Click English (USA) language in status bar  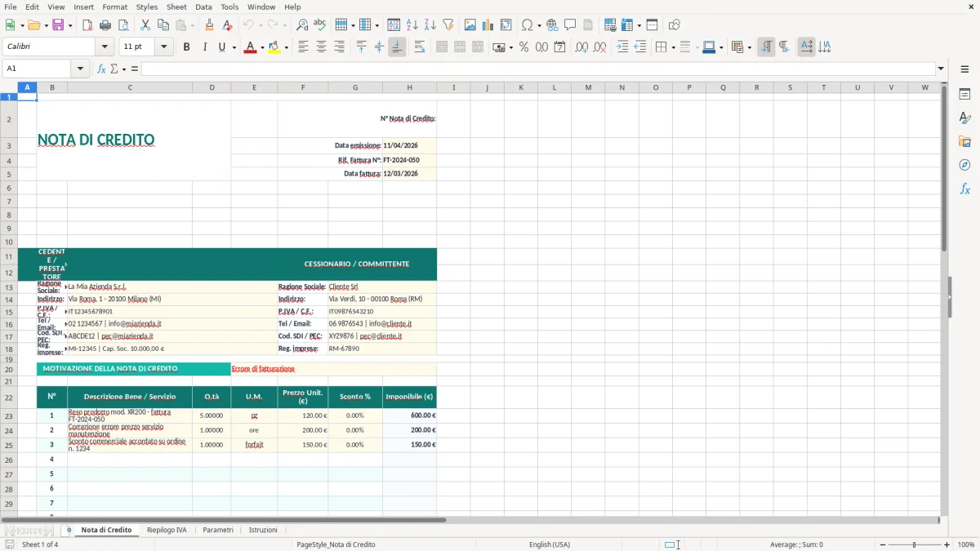click(550, 544)
